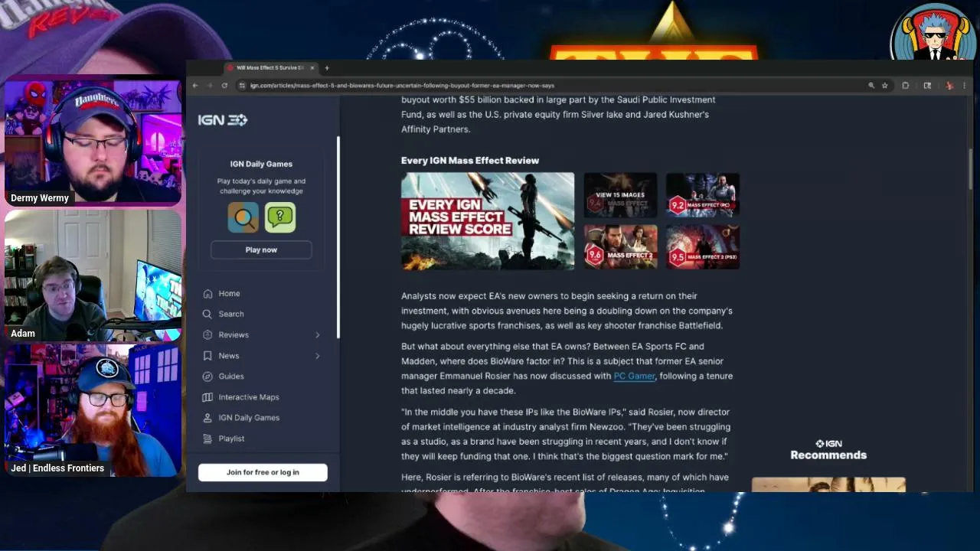Open the View 15 Images thumbnail
The image size is (980, 551).
(620, 195)
